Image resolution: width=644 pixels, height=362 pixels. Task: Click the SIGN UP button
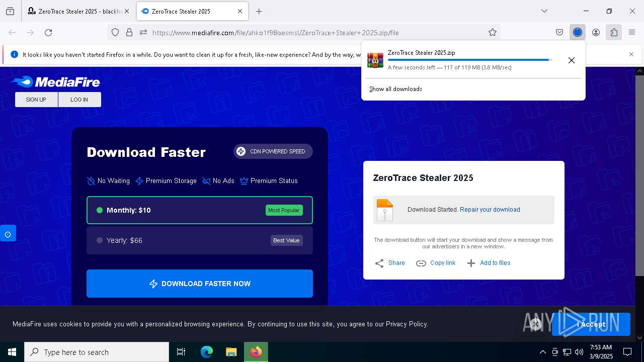tap(36, 100)
